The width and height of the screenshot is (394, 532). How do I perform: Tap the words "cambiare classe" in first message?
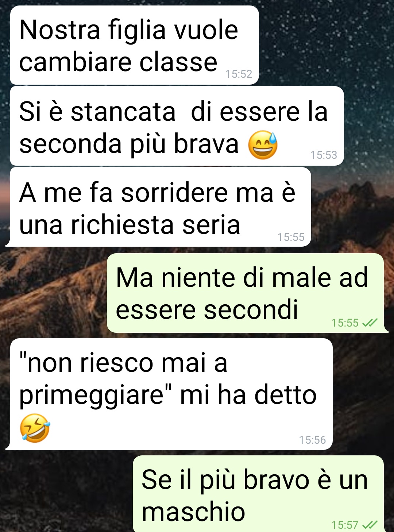coord(118,62)
